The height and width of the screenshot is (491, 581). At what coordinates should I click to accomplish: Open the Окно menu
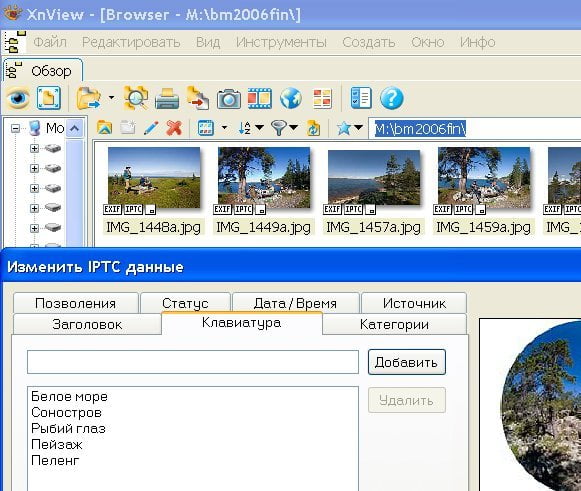pos(428,42)
